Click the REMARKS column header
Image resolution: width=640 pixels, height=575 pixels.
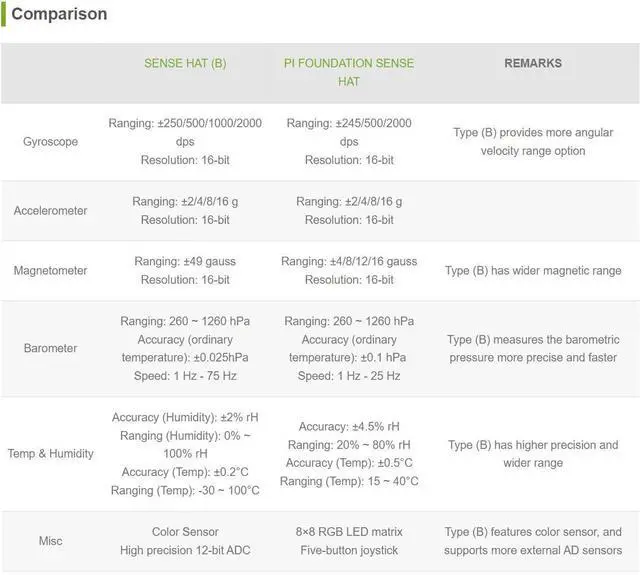click(x=533, y=63)
